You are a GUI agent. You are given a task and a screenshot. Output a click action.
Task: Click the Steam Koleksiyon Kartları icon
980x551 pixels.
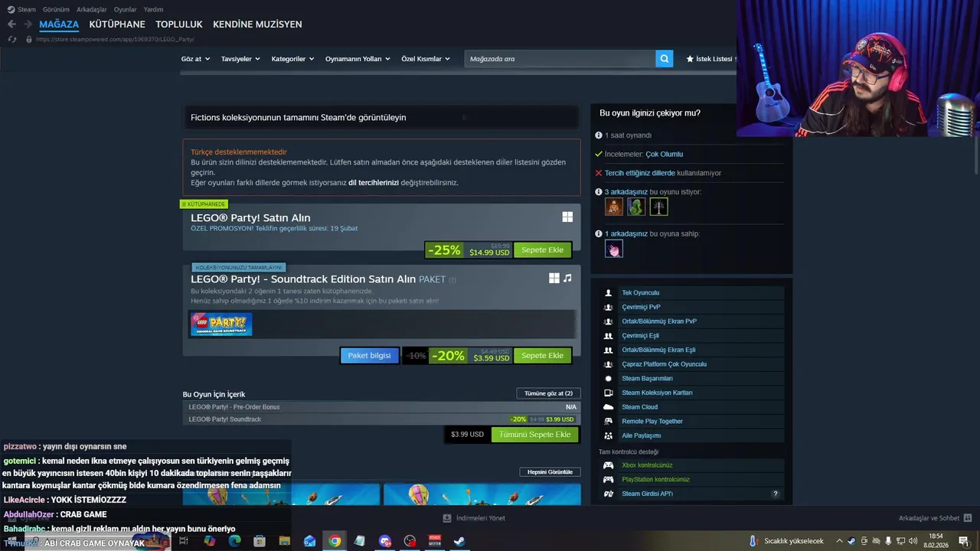point(609,393)
